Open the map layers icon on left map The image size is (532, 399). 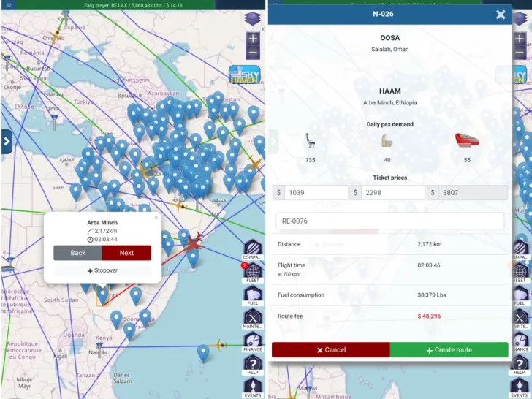point(253,18)
